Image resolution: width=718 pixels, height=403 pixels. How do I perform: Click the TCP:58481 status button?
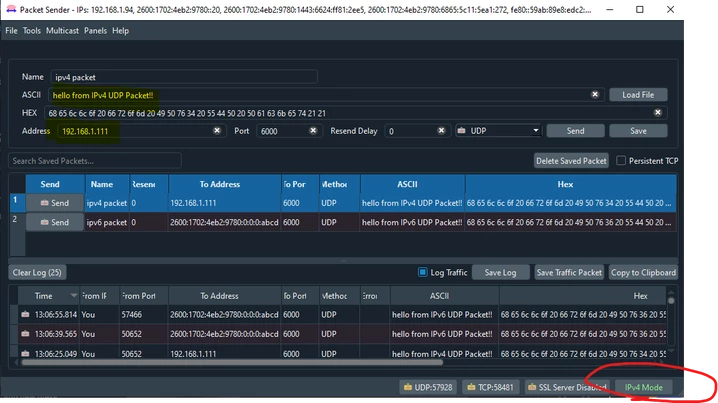click(x=490, y=387)
